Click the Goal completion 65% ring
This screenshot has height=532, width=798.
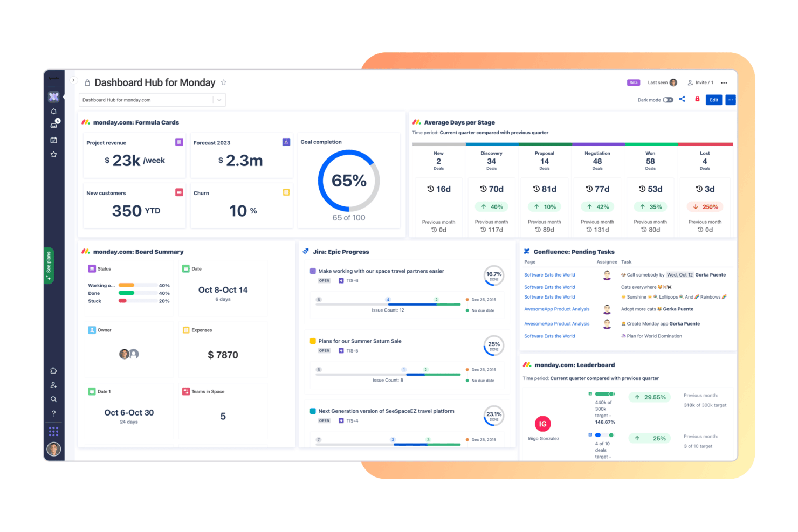point(349,181)
